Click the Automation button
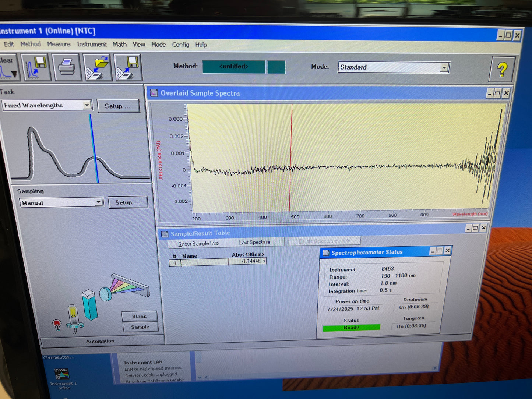Viewport: 532px width, 399px height. 102,342
